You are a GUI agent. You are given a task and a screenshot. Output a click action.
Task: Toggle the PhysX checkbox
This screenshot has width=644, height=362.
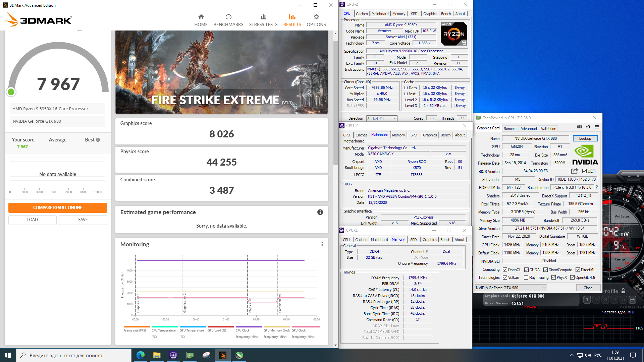tap(553, 277)
